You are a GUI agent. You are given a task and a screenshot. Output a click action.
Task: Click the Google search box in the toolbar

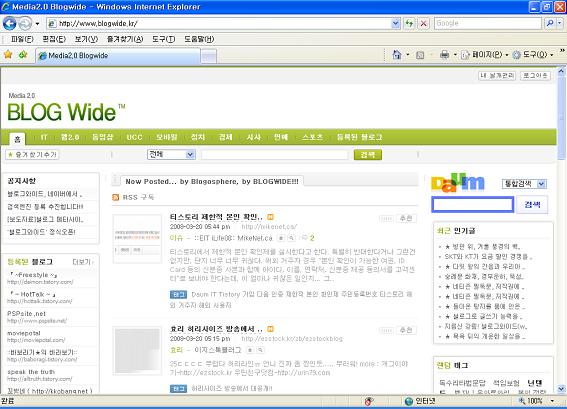tap(488, 24)
